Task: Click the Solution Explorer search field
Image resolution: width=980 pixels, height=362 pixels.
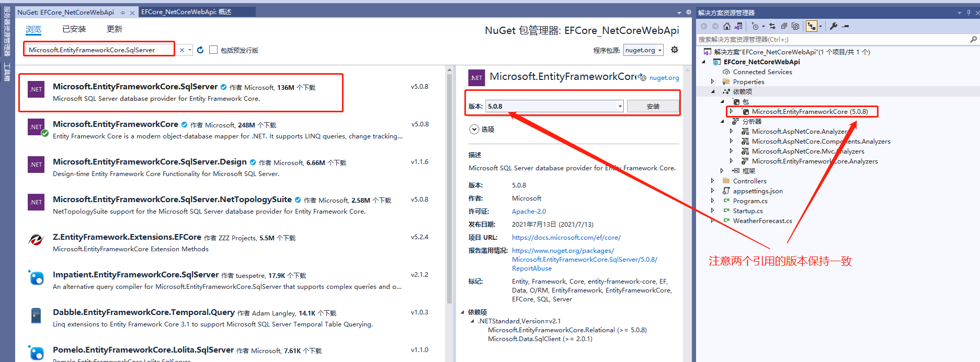Action: tap(834, 39)
